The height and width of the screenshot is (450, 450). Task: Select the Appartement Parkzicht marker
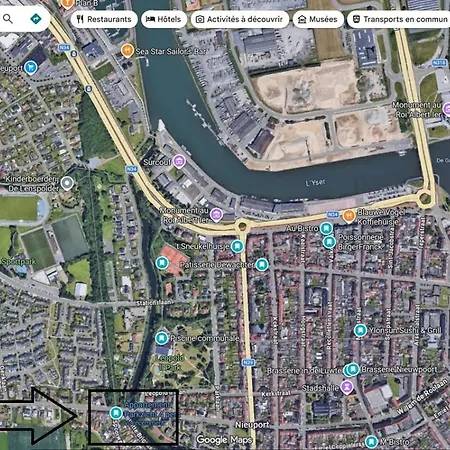tap(116, 413)
